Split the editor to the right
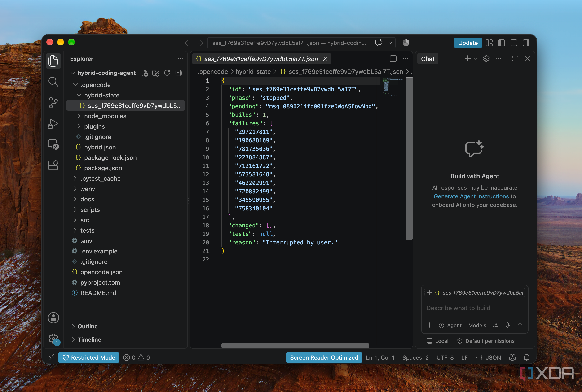The image size is (582, 392). tap(393, 59)
